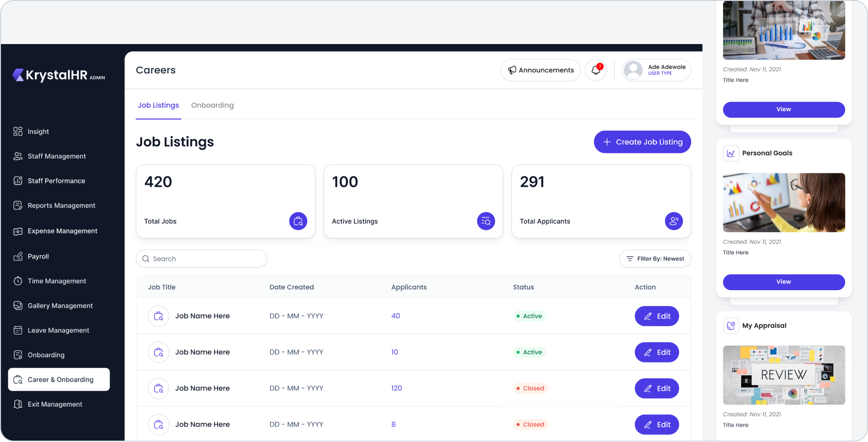Click the Personal Goals chart icon
The width and height of the screenshot is (868, 442).
[x=731, y=153]
